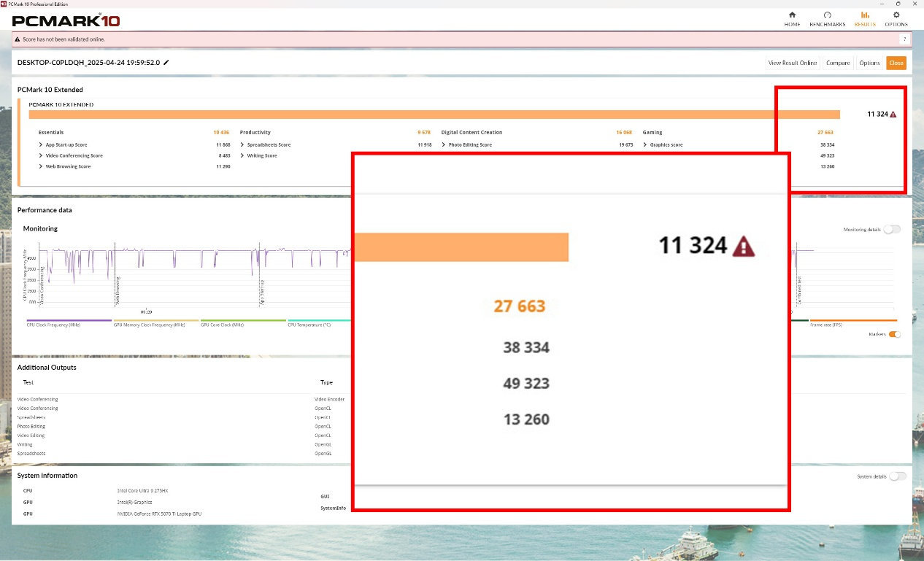Click the Type column header
This screenshot has width=924, height=561.
click(x=326, y=382)
